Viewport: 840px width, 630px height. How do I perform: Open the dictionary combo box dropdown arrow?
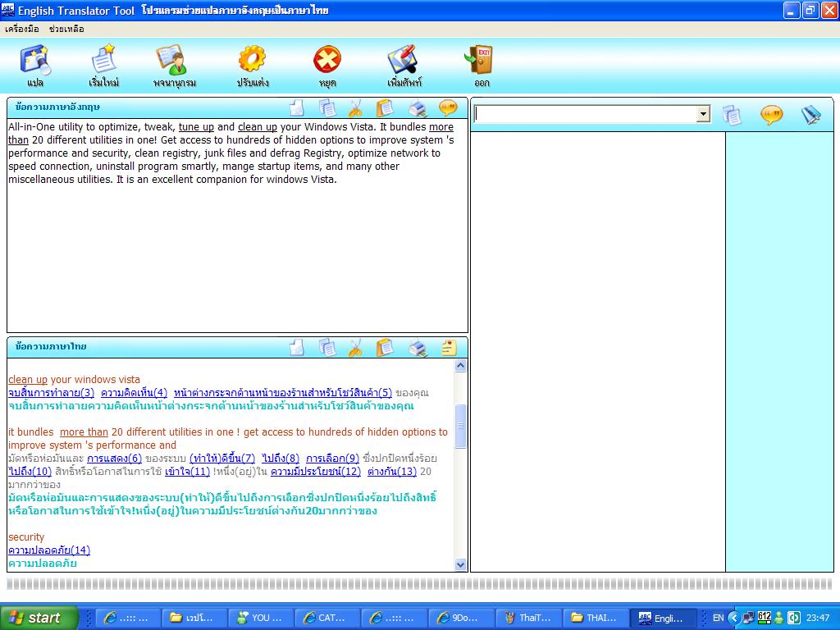click(703, 113)
